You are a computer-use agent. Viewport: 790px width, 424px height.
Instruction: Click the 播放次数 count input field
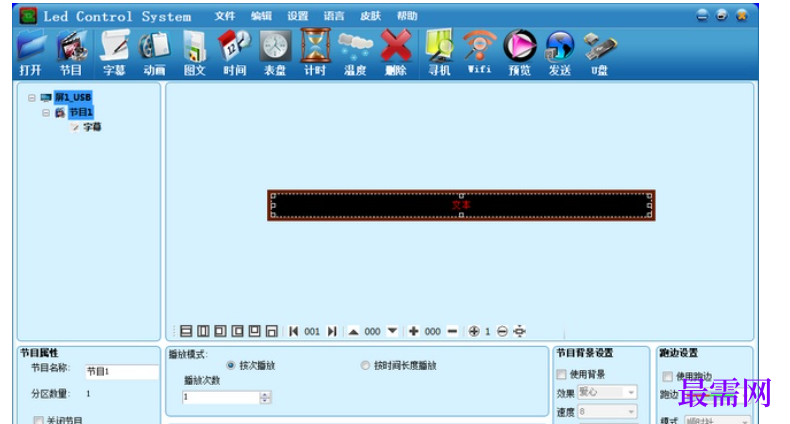tap(221, 397)
